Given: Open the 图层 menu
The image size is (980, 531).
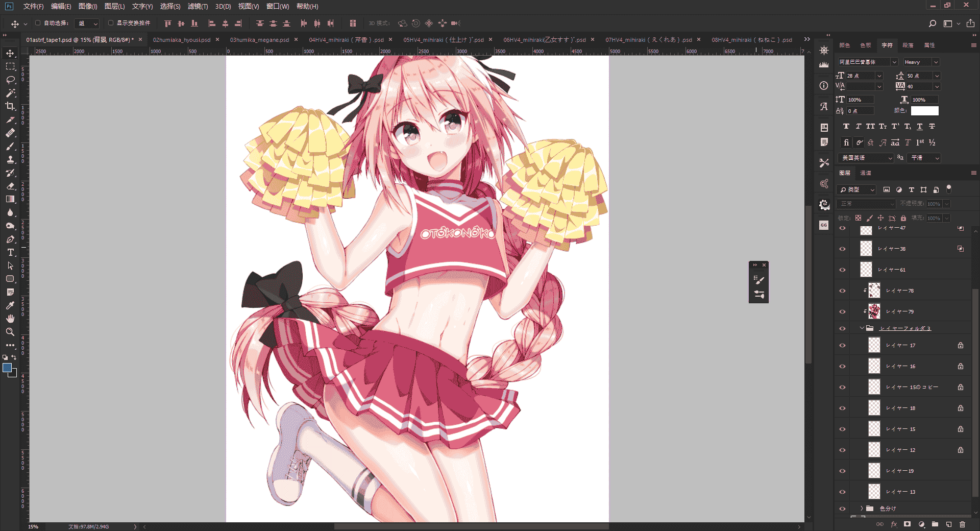Looking at the screenshot, I should click(x=114, y=6).
